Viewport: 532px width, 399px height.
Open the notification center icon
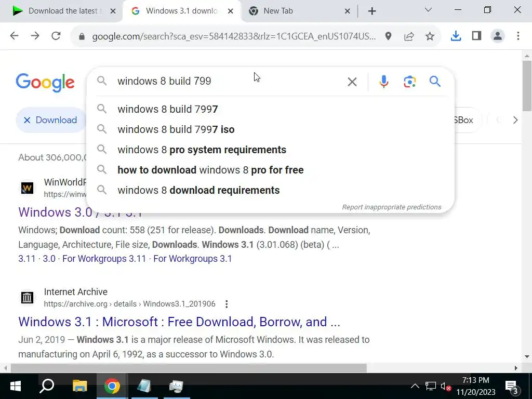click(513, 387)
